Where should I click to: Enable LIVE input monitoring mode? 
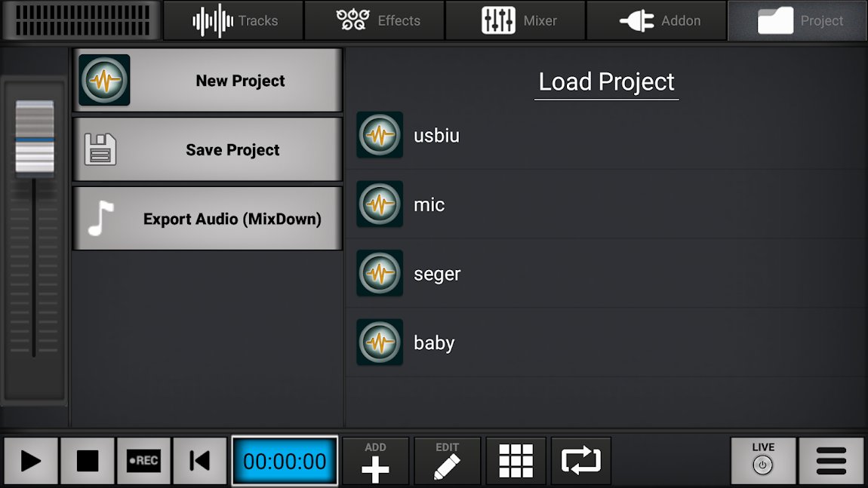coord(763,460)
